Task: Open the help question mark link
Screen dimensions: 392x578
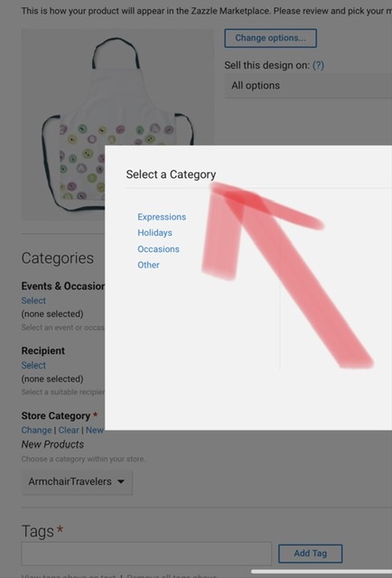Action: coord(318,65)
